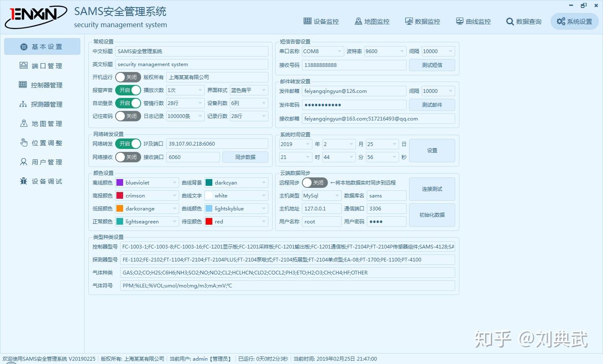Switch to 地图监控 view
603x364 pixels.
pos(371,21)
